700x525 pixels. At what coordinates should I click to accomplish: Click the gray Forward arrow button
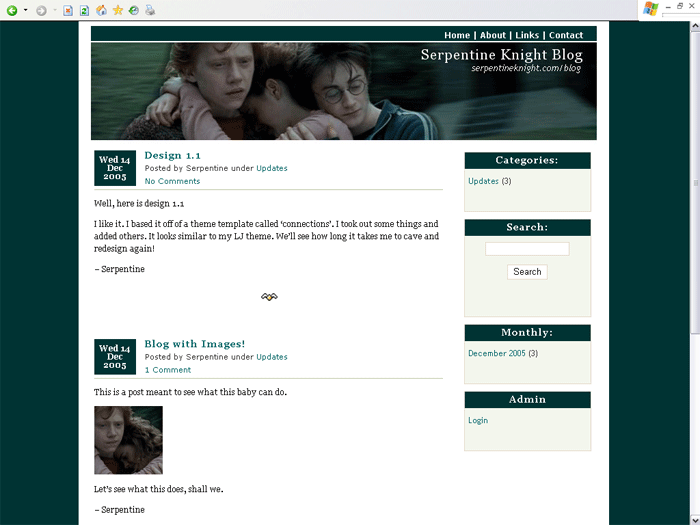[x=41, y=10]
